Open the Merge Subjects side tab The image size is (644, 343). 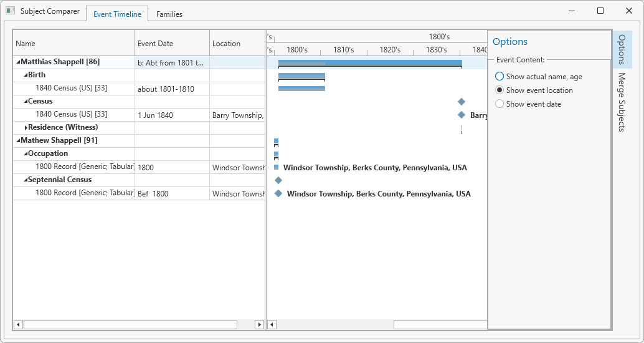tap(622, 102)
